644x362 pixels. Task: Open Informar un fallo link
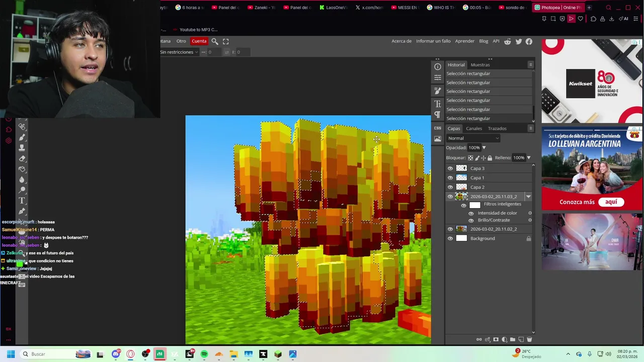(433, 41)
